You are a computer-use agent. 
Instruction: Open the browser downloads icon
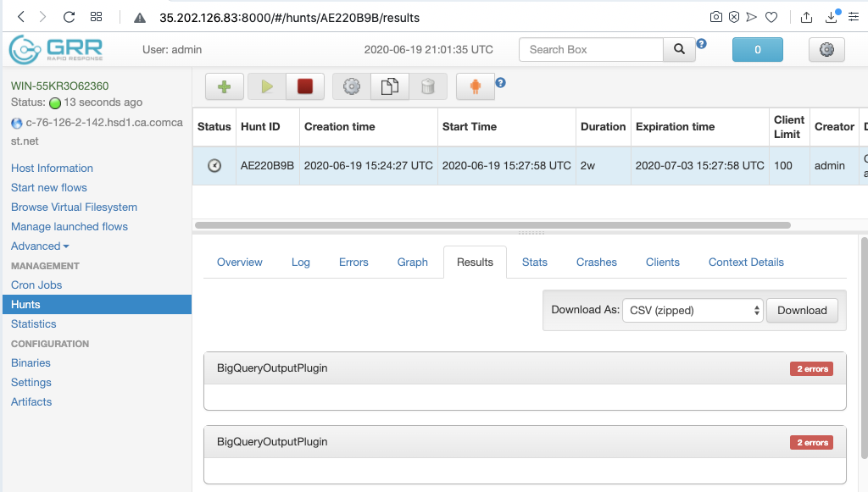click(832, 17)
